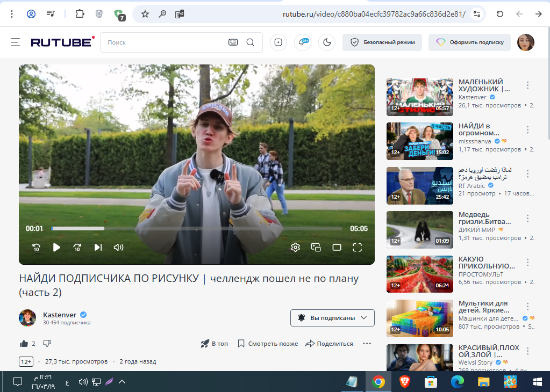The height and width of the screenshot is (392, 550).
Task: Open Microsoft Edge from the taskbar
Action: (x=457, y=382)
